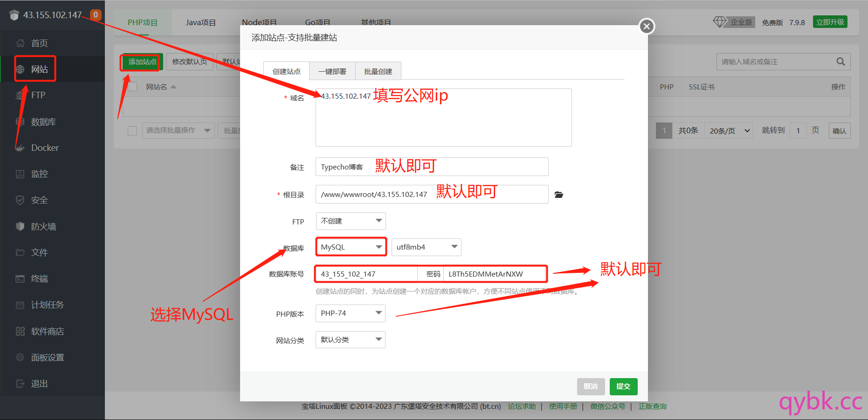Screen dimensions: 868x420
Task: Open the 文件 folder icon in sidebar
Action: (20, 252)
